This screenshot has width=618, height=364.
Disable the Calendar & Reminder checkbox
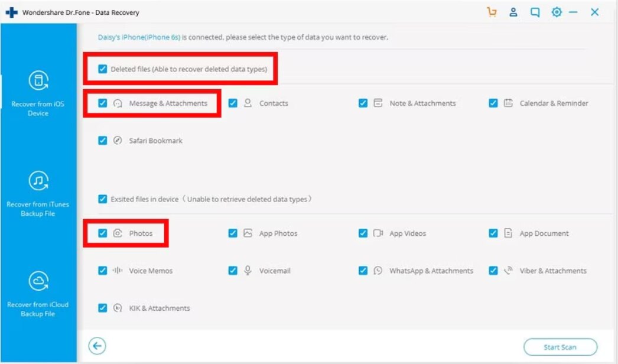[493, 103]
